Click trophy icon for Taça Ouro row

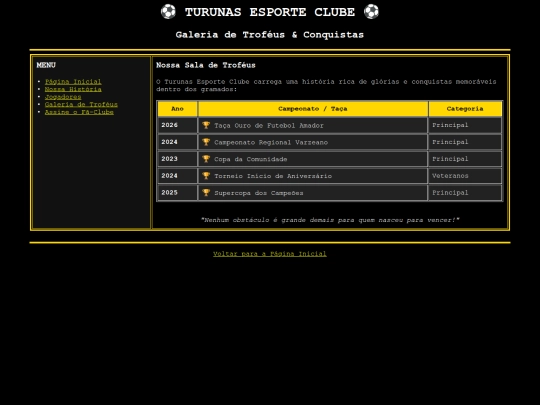(206, 125)
